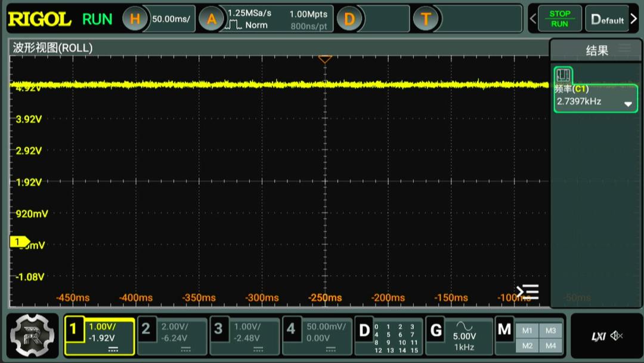Toggle channel 1 at 1.00V/

(x=99, y=336)
